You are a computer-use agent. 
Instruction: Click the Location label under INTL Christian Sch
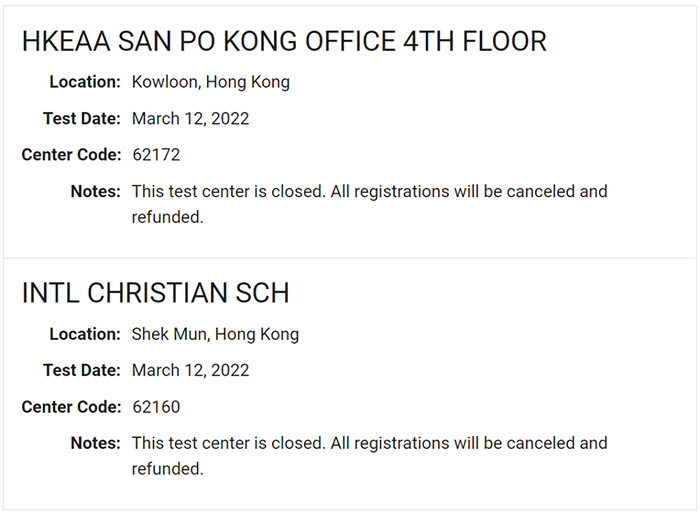point(85,334)
